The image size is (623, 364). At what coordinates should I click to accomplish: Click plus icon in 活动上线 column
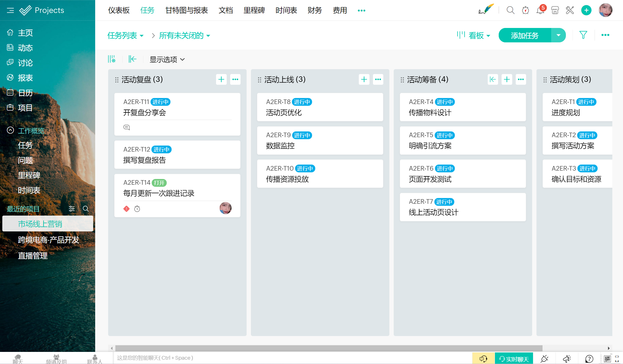364,79
